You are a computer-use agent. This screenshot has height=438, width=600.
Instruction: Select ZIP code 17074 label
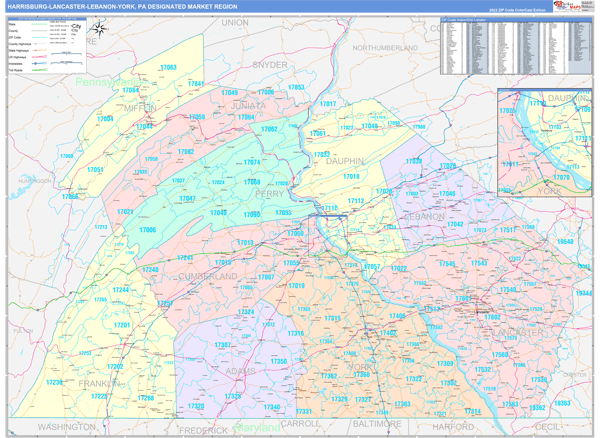click(252, 162)
